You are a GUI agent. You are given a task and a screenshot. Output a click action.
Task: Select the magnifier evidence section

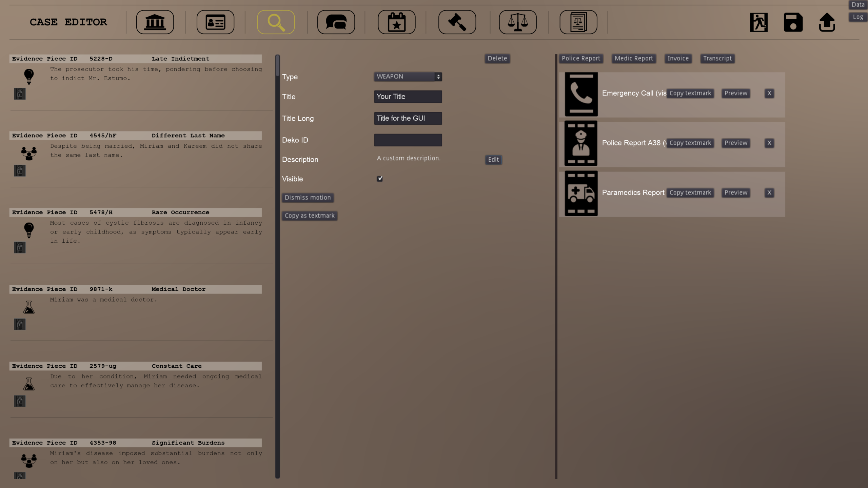pos(276,22)
